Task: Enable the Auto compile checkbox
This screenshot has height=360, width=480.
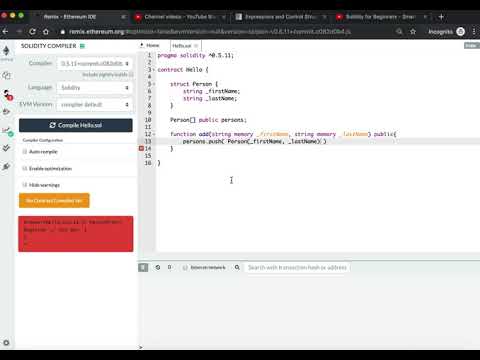Action: click(x=24, y=152)
